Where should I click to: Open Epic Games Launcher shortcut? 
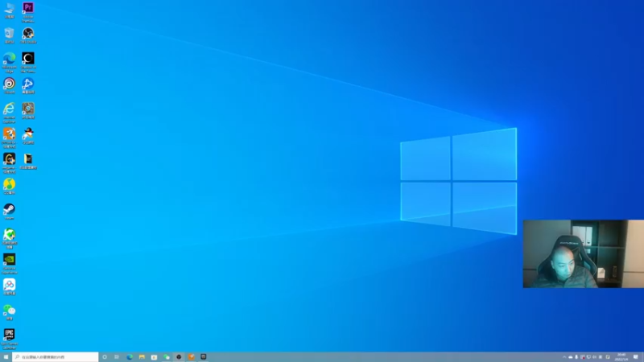click(x=9, y=339)
